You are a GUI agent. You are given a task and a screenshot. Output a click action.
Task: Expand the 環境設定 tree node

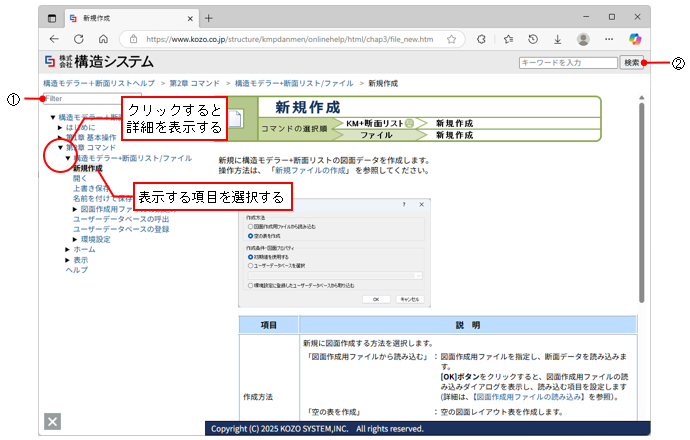(74, 239)
